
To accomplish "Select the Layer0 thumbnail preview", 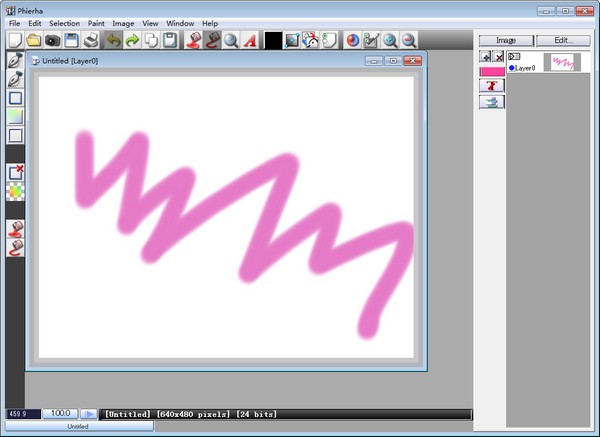I will [x=562, y=63].
